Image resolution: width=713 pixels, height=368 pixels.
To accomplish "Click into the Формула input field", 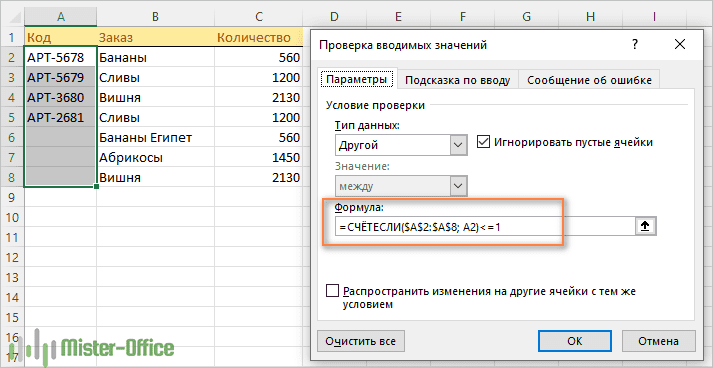I will pyautogui.click(x=485, y=226).
